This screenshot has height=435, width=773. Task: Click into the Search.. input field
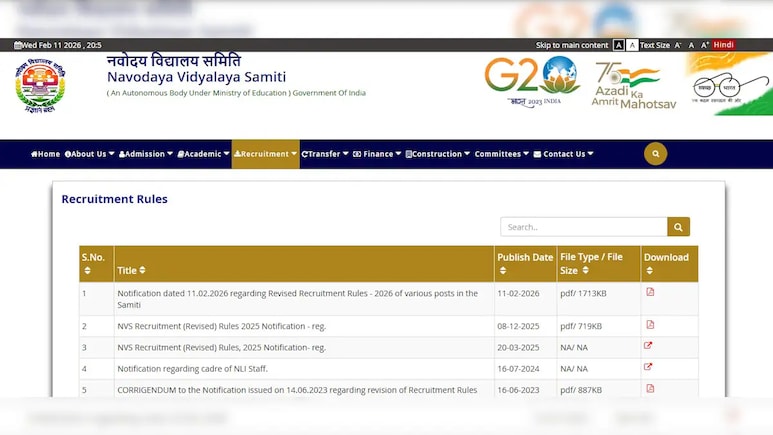[584, 227]
